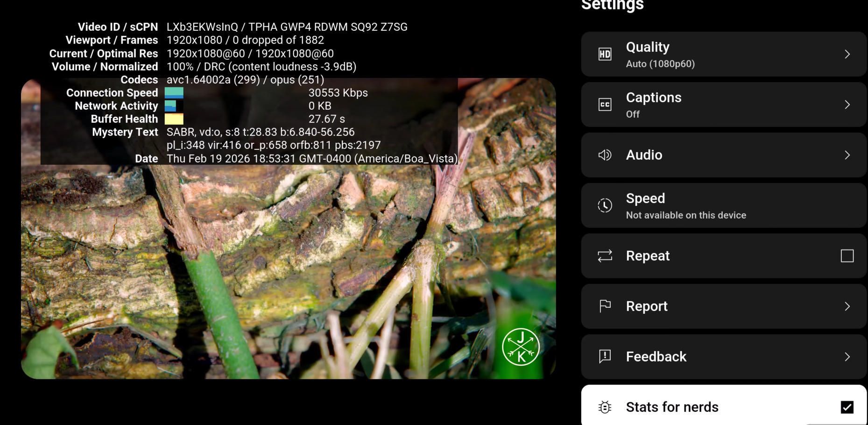The image size is (868, 425).
Task: Click the HD quality icon
Action: pos(605,54)
